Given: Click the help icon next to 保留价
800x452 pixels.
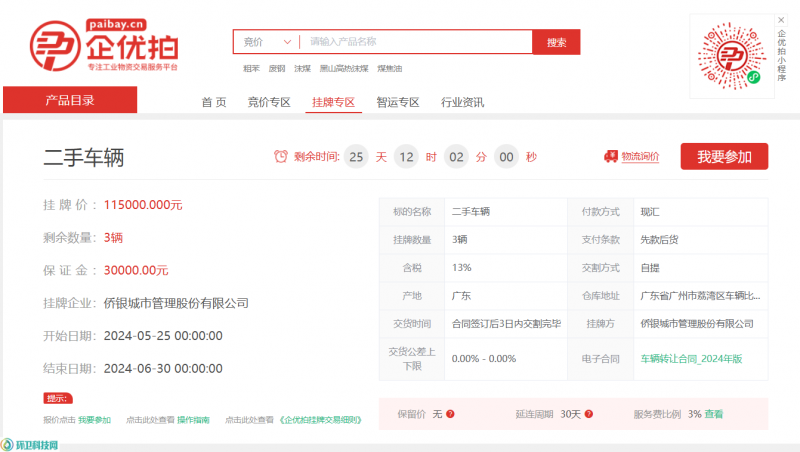Looking at the screenshot, I should [x=450, y=414].
